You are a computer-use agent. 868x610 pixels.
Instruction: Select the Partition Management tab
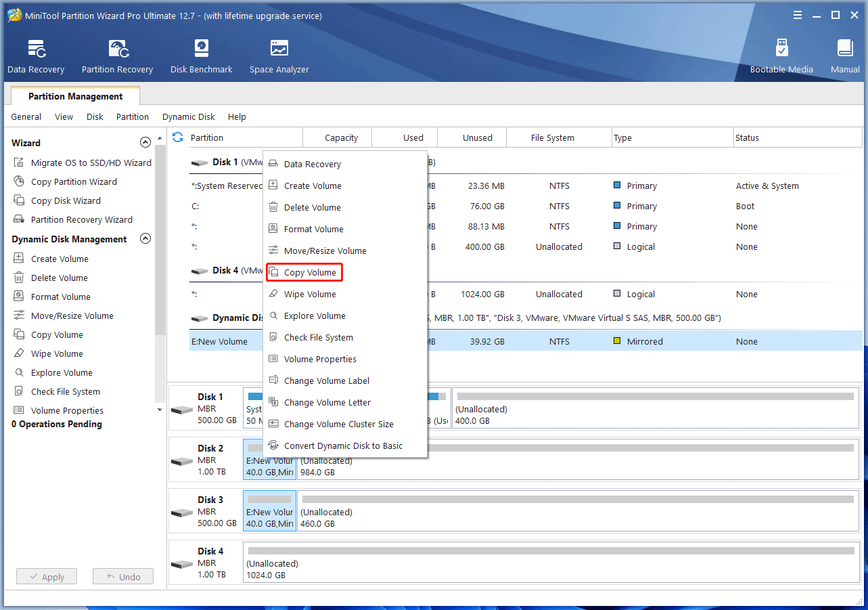click(75, 96)
